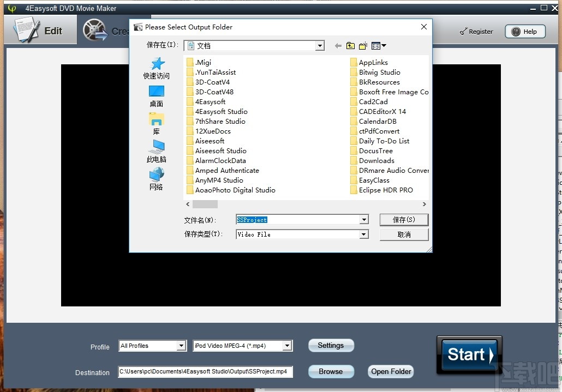Select the 快速访问 (Quick Access) shortcut

(156, 68)
